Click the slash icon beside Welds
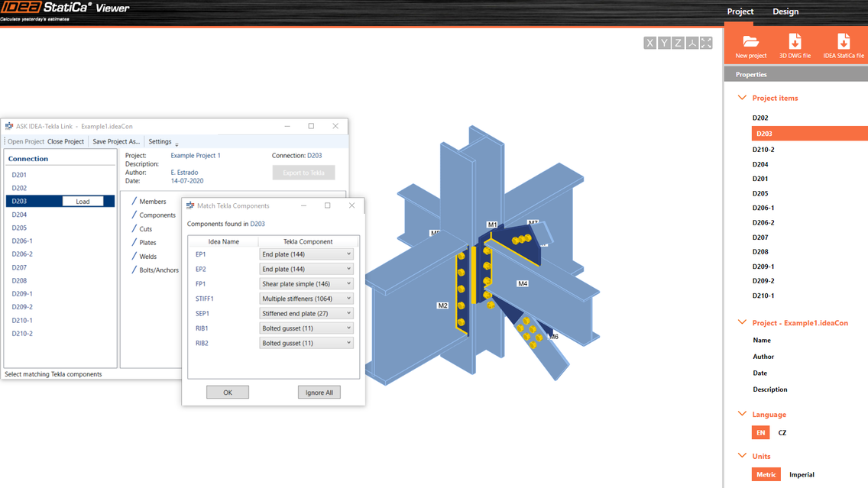This screenshot has height=488, width=868. pyautogui.click(x=134, y=256)
